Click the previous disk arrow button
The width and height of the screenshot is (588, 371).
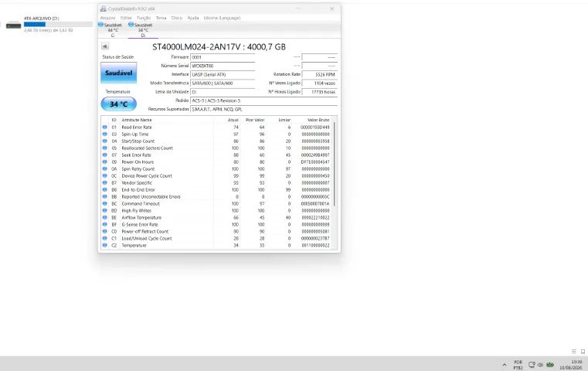point(105,46)
